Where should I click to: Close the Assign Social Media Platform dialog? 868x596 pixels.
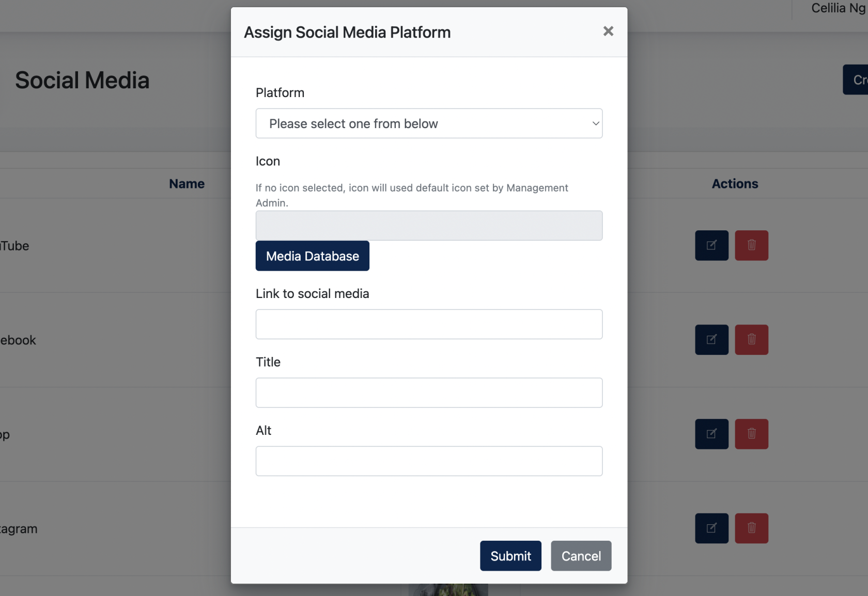(x=608, y=32)
